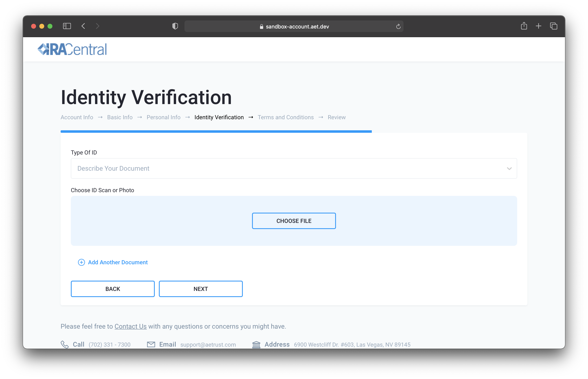Image resolution: width=588 pixels, height=379 pixels.
Task: Go to the Account Info step
Action: pos(77,117)
